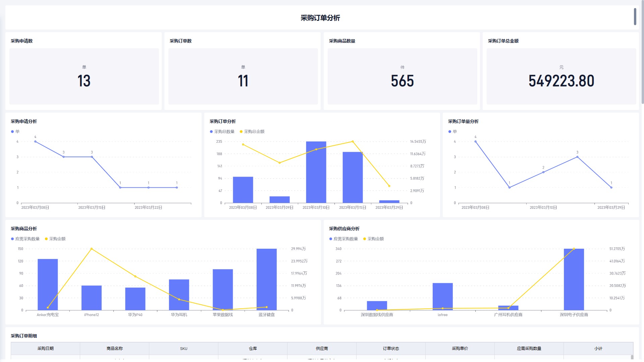
Task: Click the 蓝牙键盘 bar in 采购商品分析
Action: pyautogui.click(x=267, y=279)
